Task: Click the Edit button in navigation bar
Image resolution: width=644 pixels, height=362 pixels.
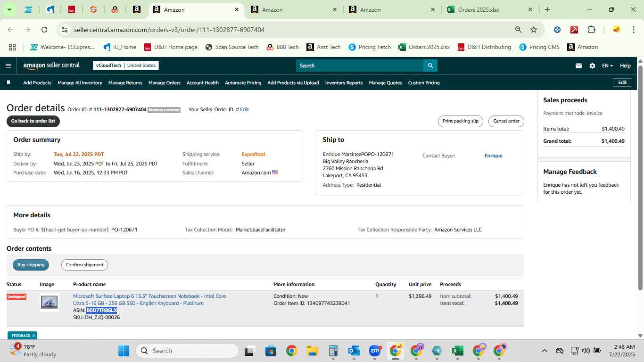Action: pyautogui.click(x=622, y=82)
